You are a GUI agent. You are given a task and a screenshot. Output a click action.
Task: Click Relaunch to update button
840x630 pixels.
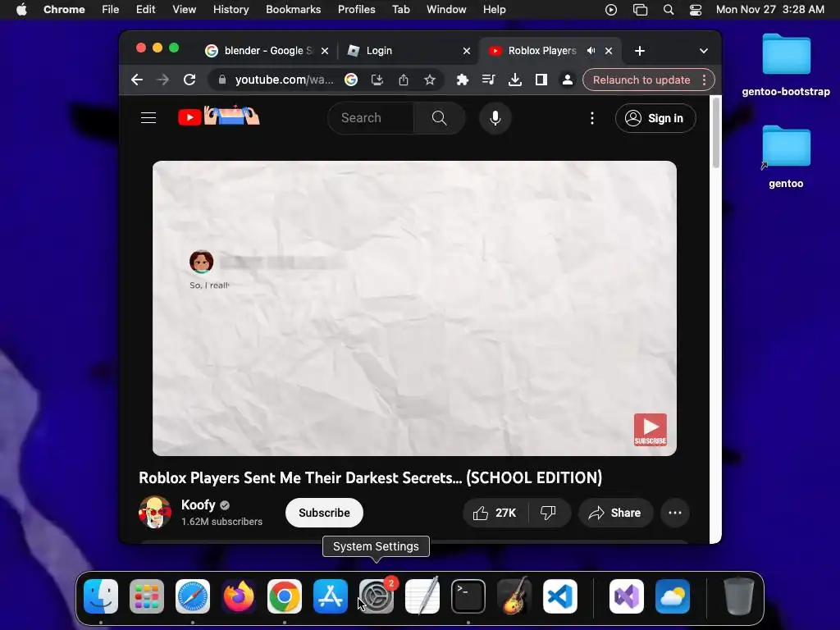pyautogui.click(x=641, y=80)
